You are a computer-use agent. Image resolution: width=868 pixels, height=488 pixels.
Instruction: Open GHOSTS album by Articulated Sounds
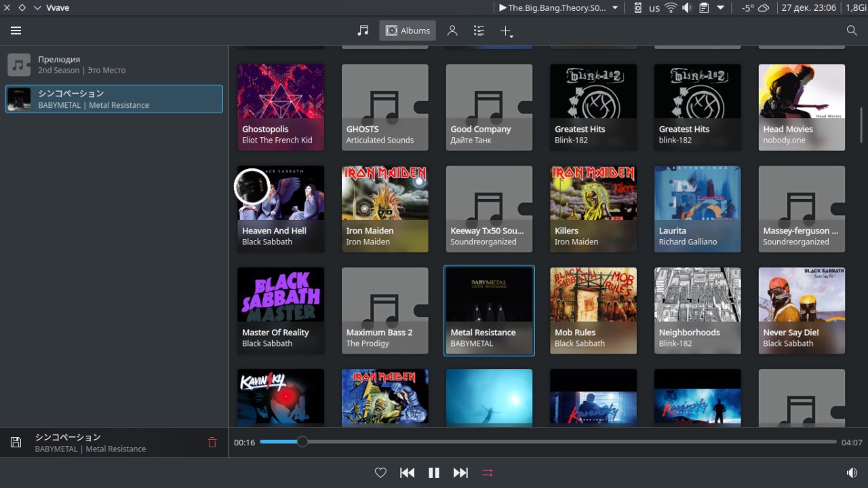[385, 107]
